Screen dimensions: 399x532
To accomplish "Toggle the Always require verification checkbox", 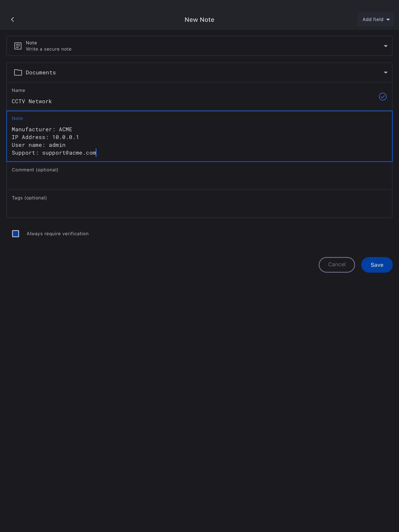I will click(x=16, y=234).
